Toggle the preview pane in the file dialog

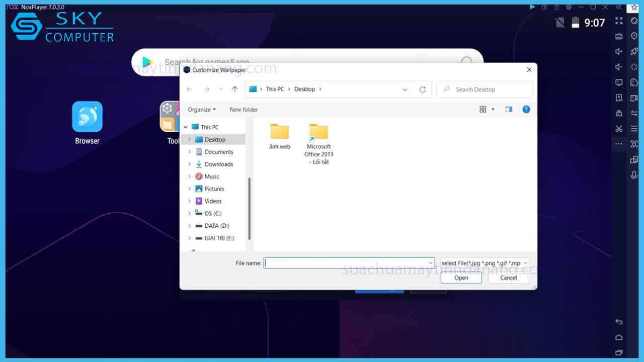click(x=509, y=109)
